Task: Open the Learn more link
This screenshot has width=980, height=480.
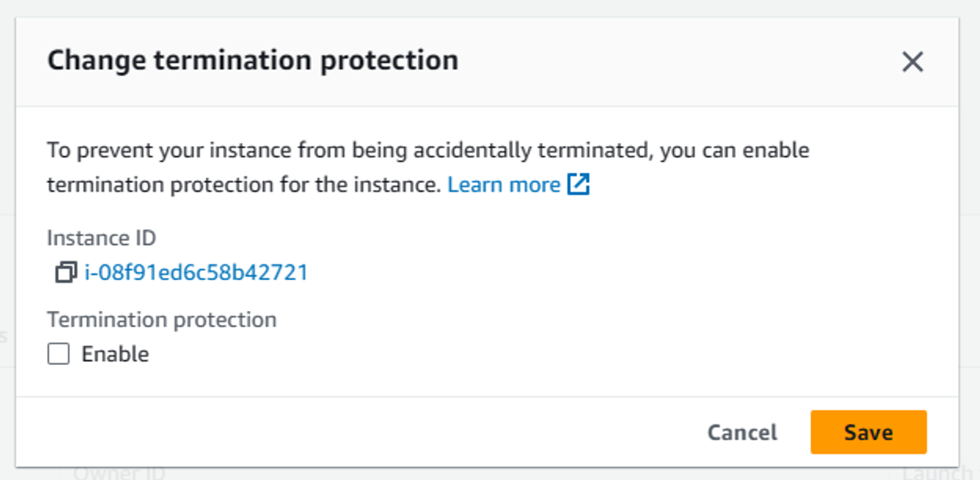Action: (x=504, y=184)
